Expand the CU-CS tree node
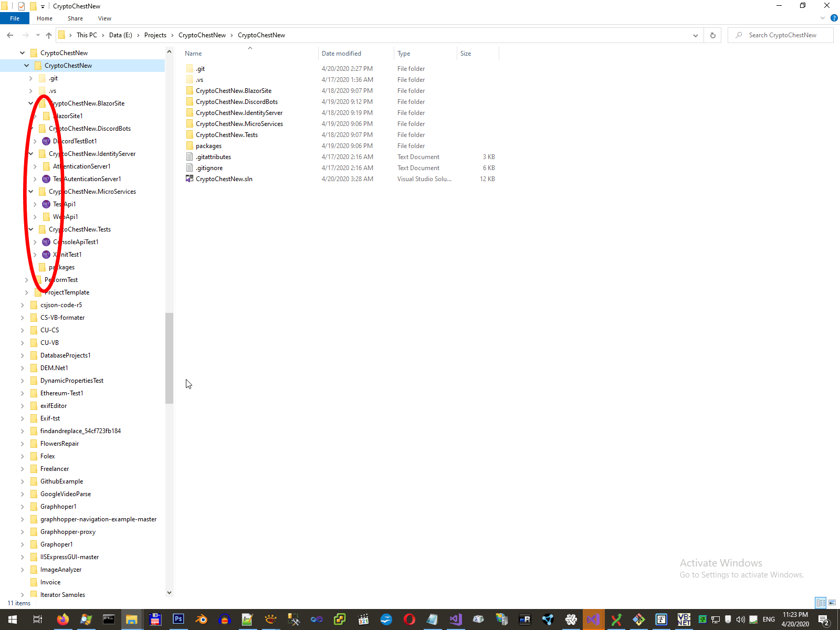840x630 pixels. point(22,330)
